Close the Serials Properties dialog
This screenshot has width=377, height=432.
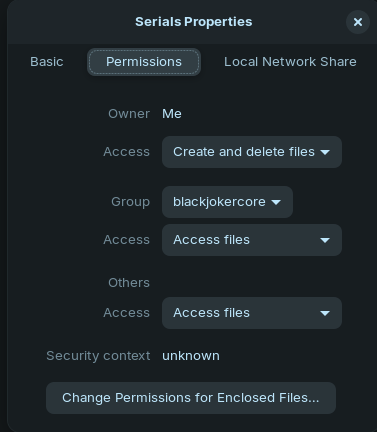tap(358, 22)
